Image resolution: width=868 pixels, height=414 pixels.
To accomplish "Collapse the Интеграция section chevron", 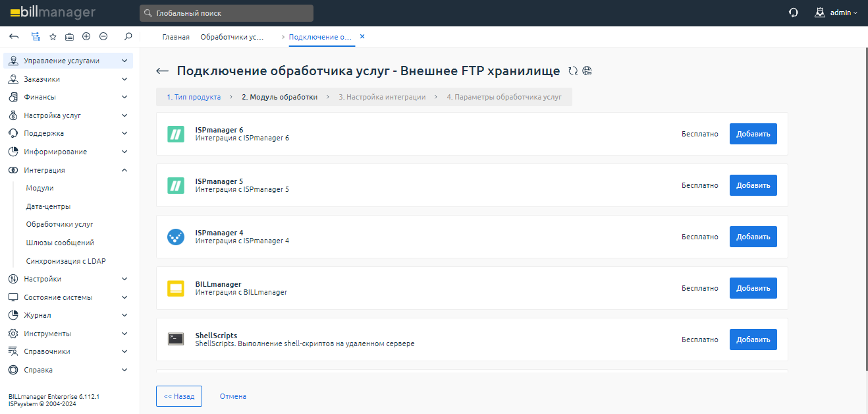I will (x=124, y=170).
